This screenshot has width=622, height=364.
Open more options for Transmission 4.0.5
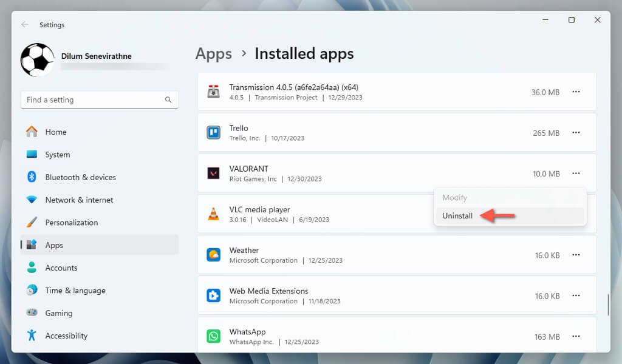[576, 92]
